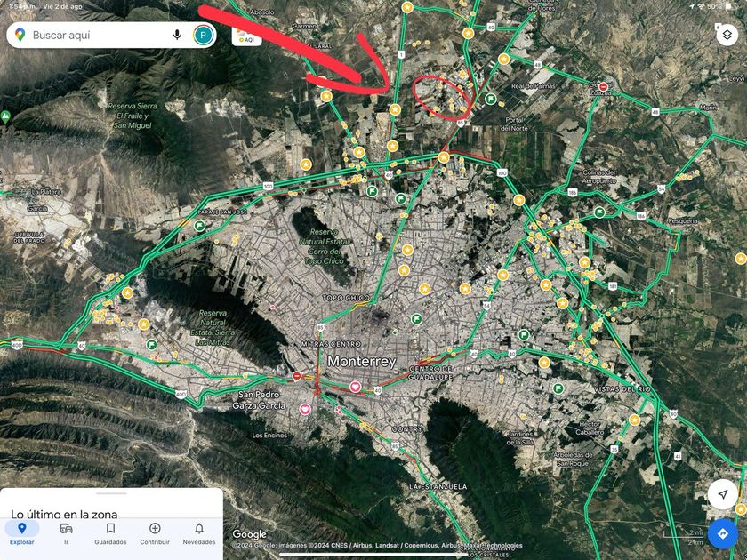Tap the Buscar aquí search field
Image resolution: width=747 pixels, height=560 pixels.
(111, 35)
